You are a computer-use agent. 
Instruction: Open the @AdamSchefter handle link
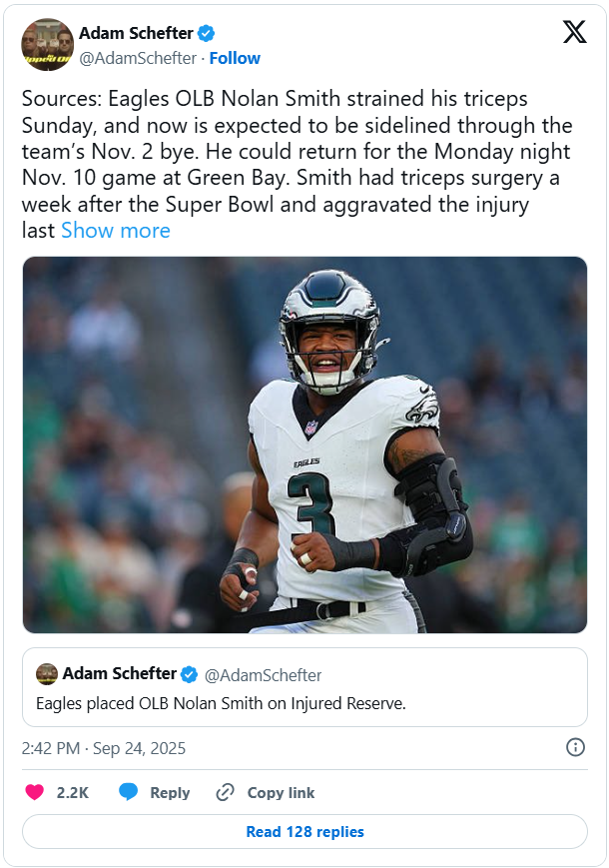click(x=138, y=58)
